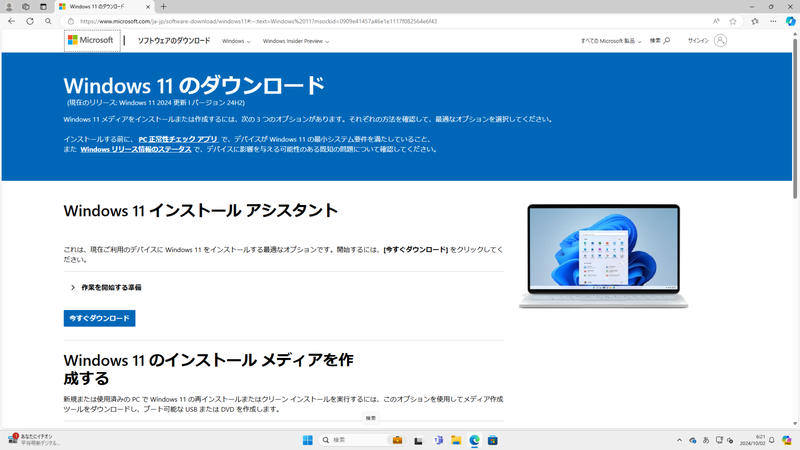Screen dimensions: 800x450
Task: Open the Copilot sidebar icon
Action: tap(790, 21)
